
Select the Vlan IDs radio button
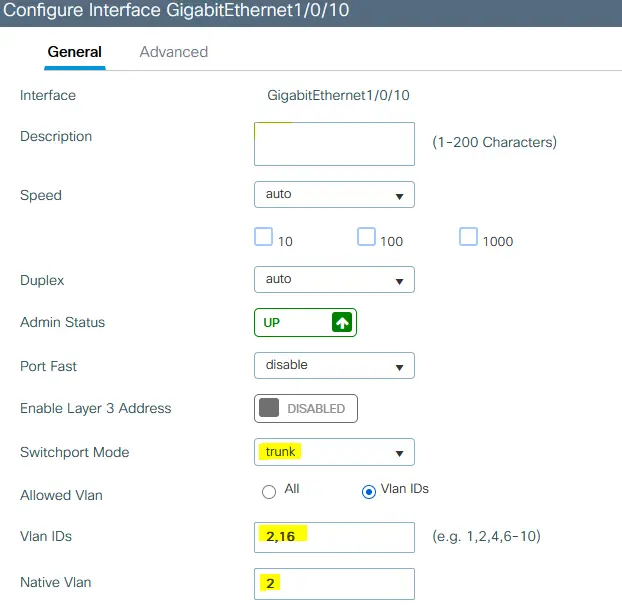tap(369, 492)
